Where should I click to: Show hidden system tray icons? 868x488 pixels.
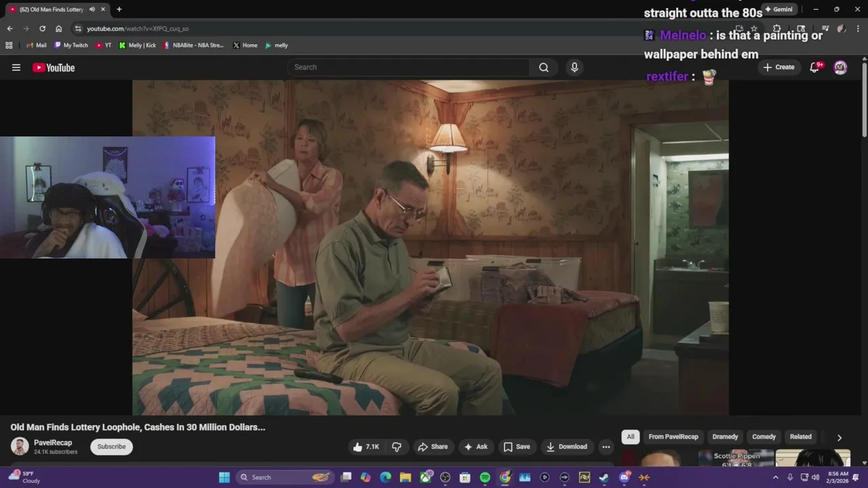tap(776, 477)
